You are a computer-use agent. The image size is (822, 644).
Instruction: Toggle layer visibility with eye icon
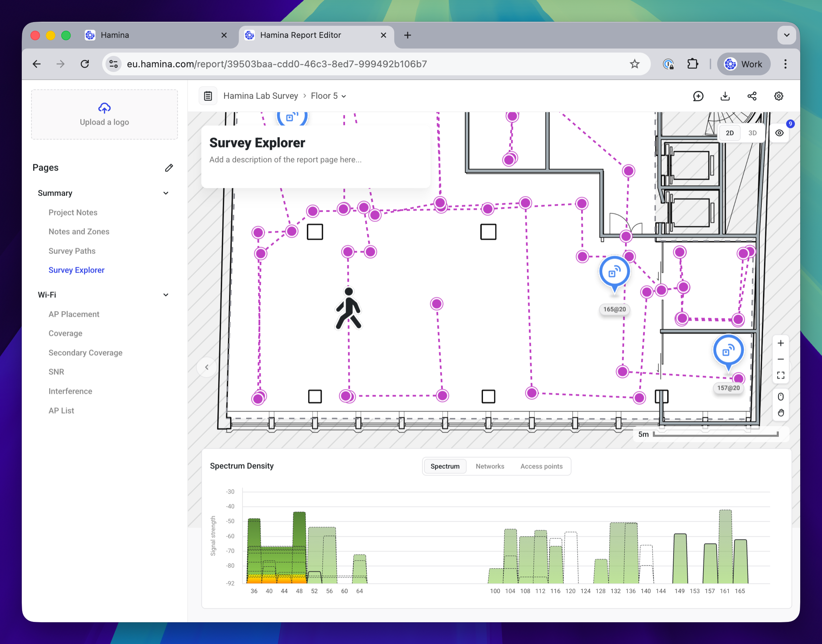pos(780,133)
